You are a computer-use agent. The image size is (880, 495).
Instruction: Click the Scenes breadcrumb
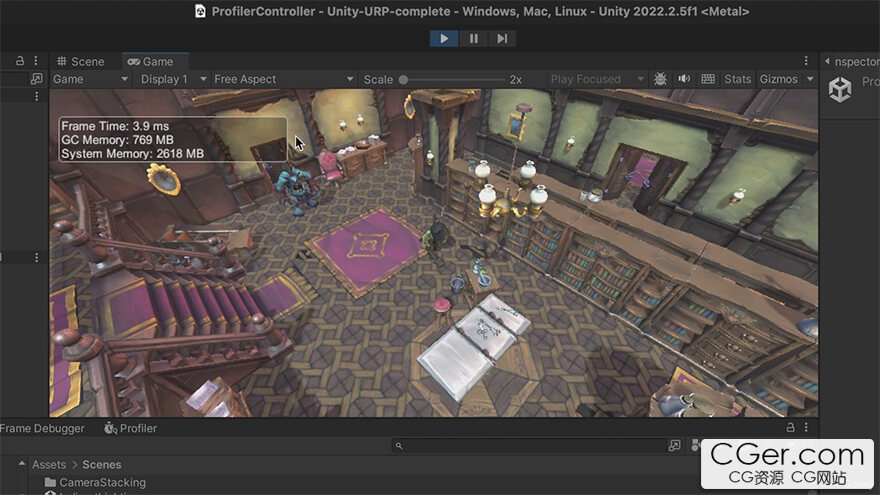point(102,465)
